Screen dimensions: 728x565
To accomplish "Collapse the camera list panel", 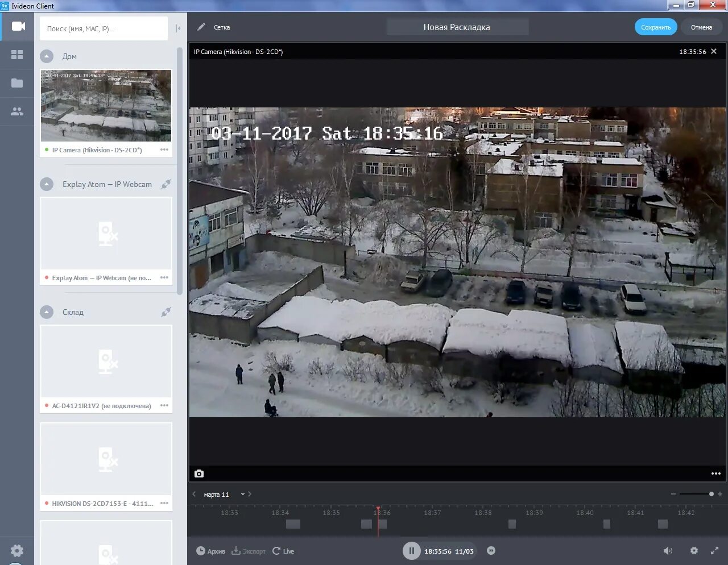I will click(178, 28).
